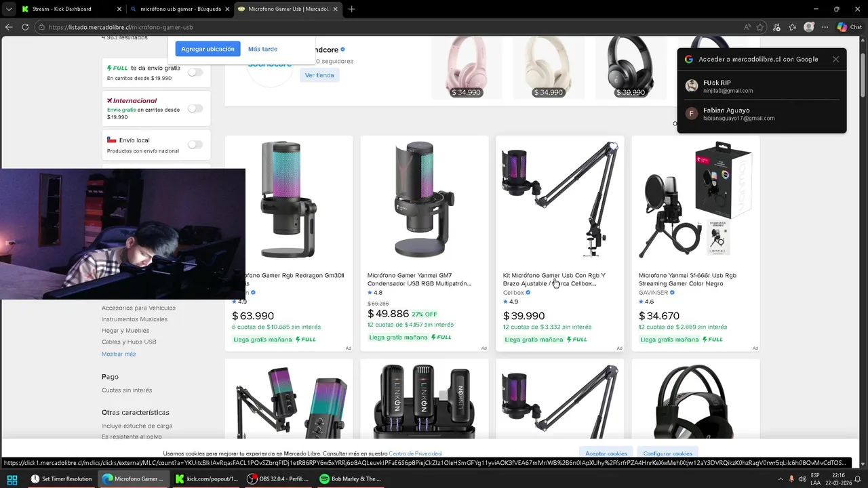Viewport: 868px width, 488px height.
Task: Open Microfono Yanmai Sf-666r product title
Action: [687, 279]
